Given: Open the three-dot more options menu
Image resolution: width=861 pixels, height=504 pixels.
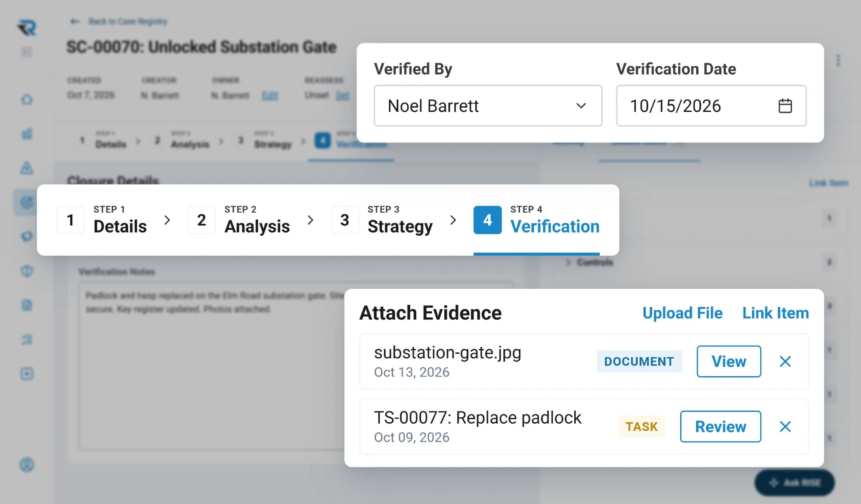Looking at the screenshot, I should pyautogui.click(x=838, y=60).
